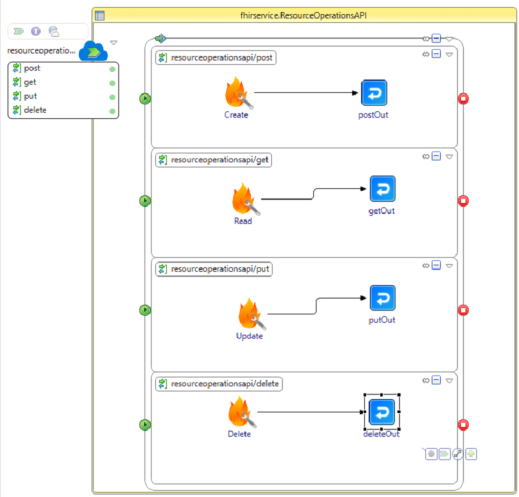Select the Update activity icon

coord(252,314)
